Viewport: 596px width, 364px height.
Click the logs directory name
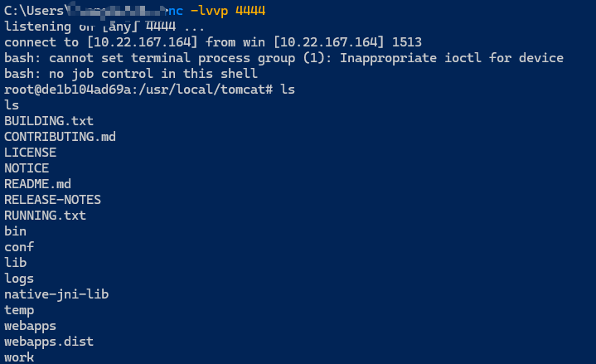[x=19, y=279]
